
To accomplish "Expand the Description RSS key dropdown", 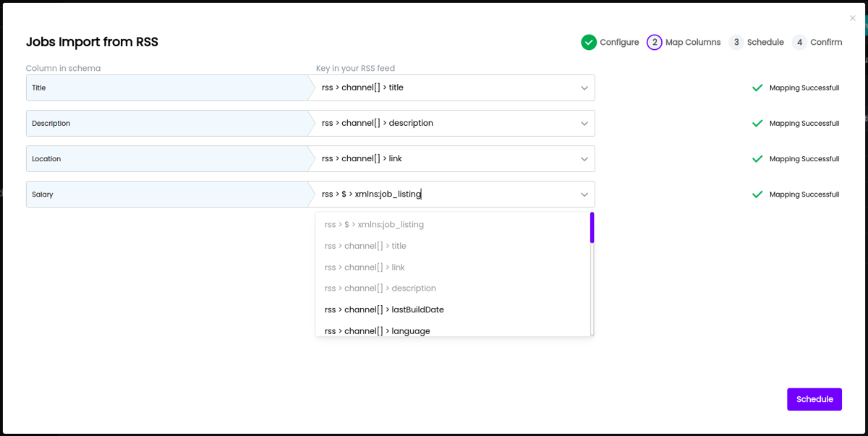I will click(x=584, y=124).
